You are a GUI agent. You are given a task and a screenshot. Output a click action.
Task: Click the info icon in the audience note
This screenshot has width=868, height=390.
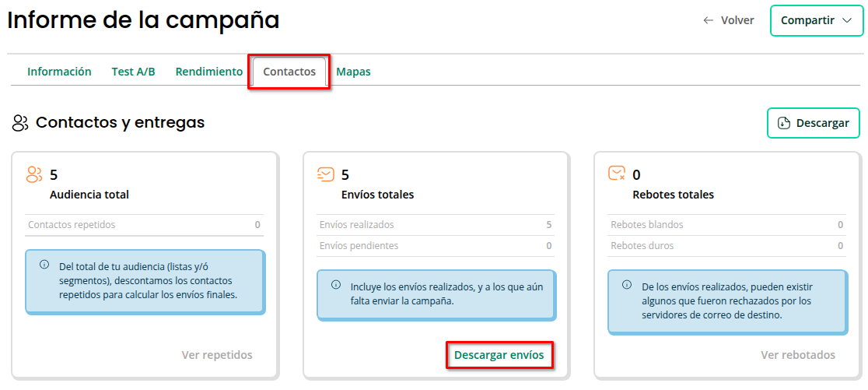coord(44,265)
